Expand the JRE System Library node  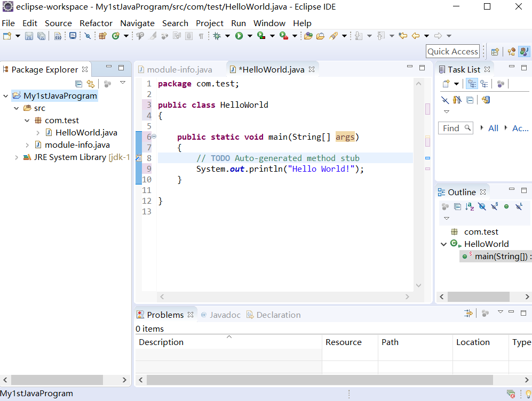click(x=17, y=157)
